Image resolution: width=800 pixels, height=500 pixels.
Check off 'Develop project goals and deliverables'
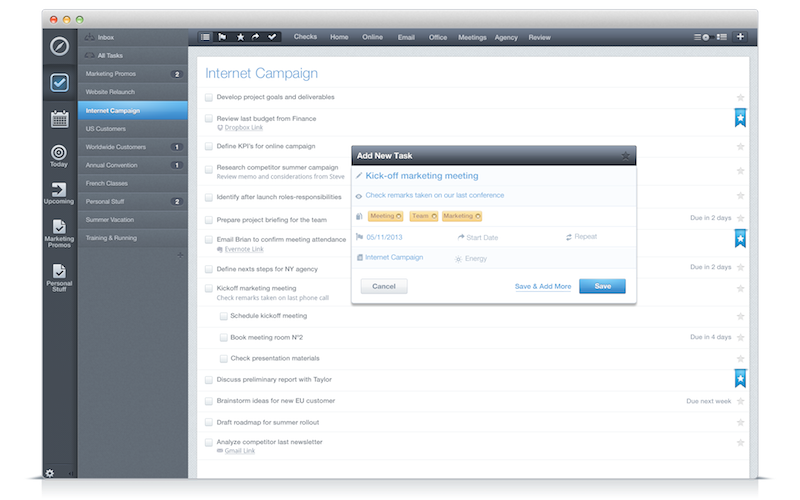(209, 97)
